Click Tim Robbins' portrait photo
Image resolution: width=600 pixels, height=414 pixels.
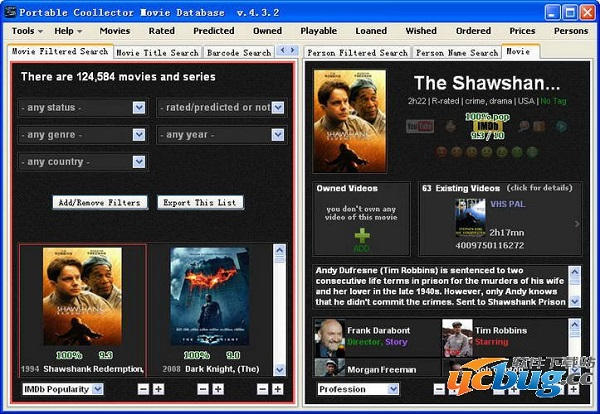[x=457, y=333]
